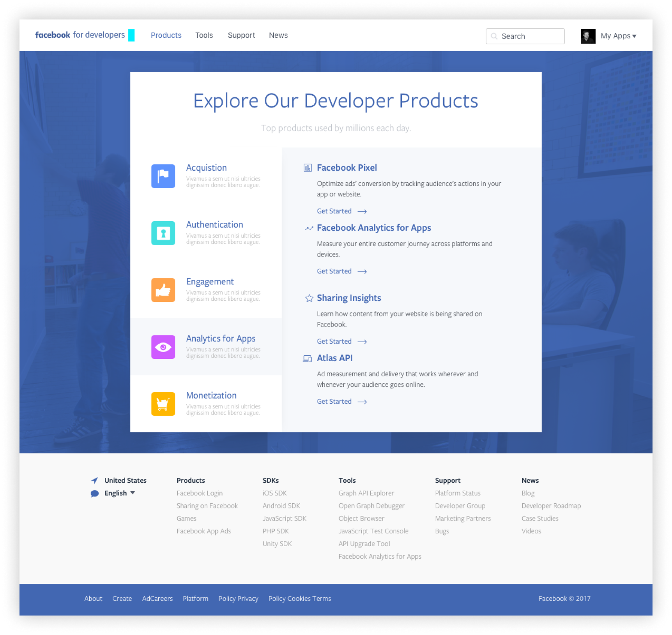Click the devices icon beside Atlas API
Image resolution: width=672 pixels, height=635 pixels.
[x=308, y=358]
